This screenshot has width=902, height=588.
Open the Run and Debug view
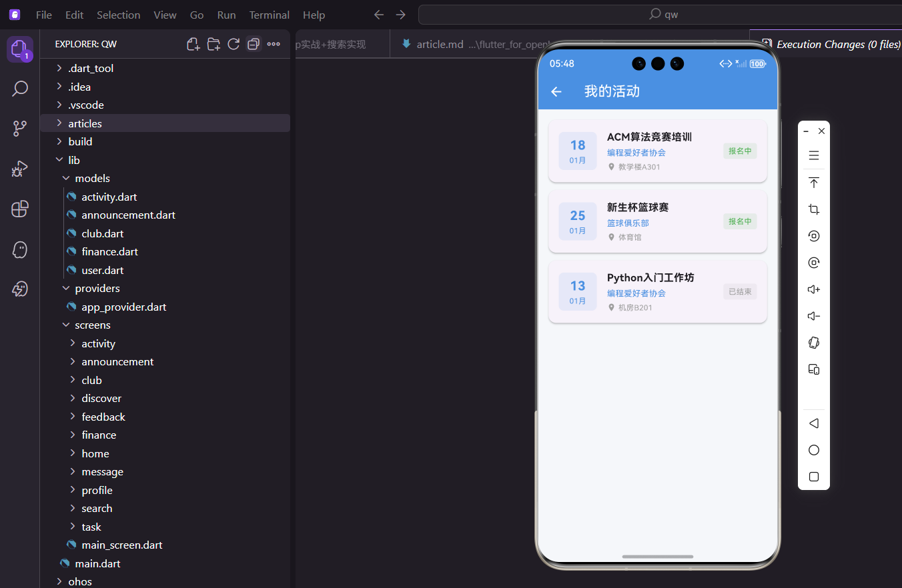coord(20,169)
